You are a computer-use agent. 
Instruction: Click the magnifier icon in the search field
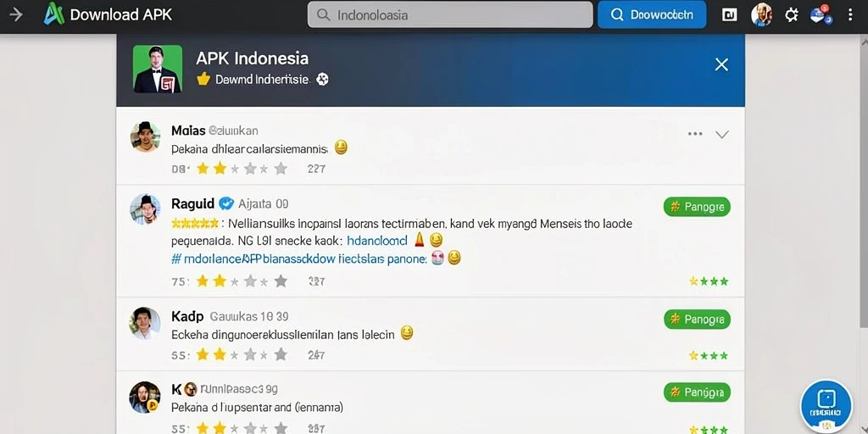[x=324, y=15]
